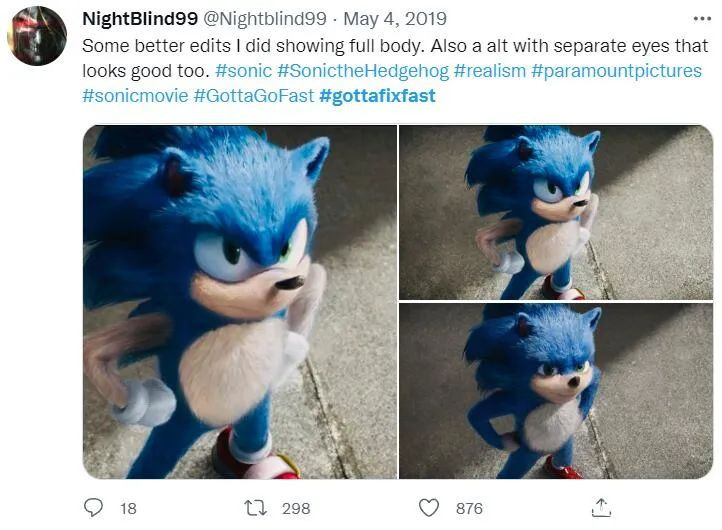Follow the #paramountpictures hashtag link

point(616,71)
